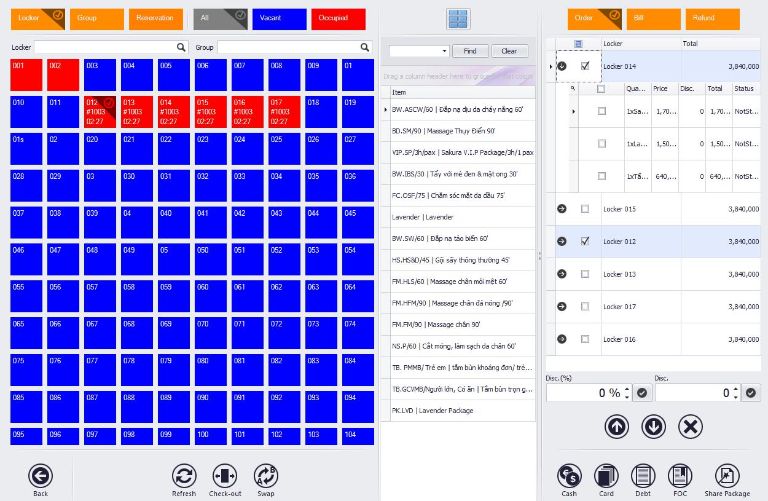Select the Debt payment icon
The width and height of the screenshot is (768, 501).
click(643, 476)
